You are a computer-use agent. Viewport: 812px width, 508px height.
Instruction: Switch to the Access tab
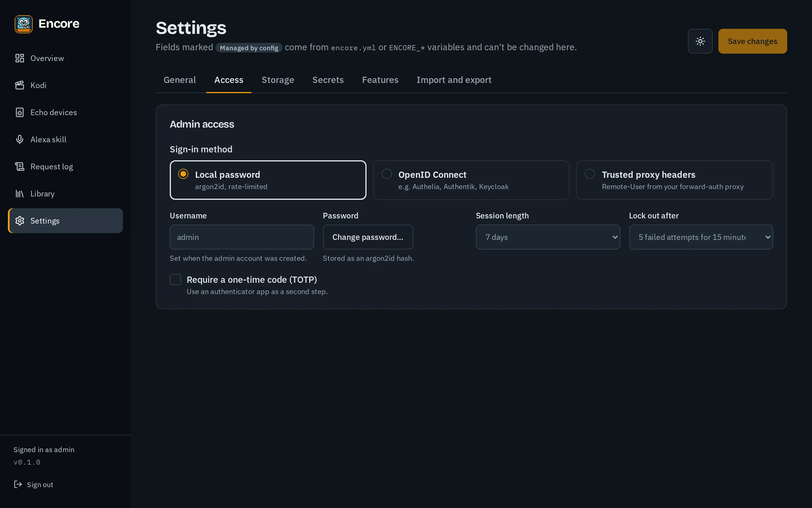point(229,80)
